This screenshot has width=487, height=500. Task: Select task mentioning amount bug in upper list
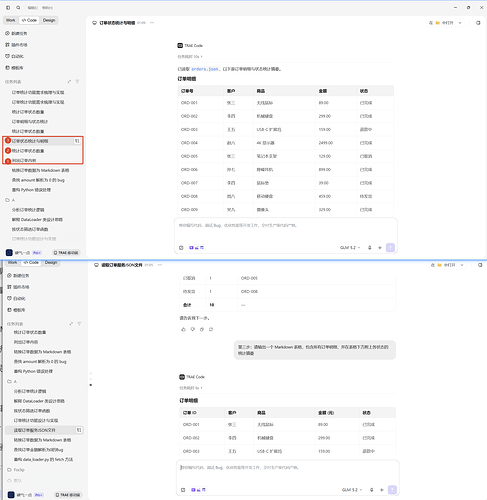[38, 180]
